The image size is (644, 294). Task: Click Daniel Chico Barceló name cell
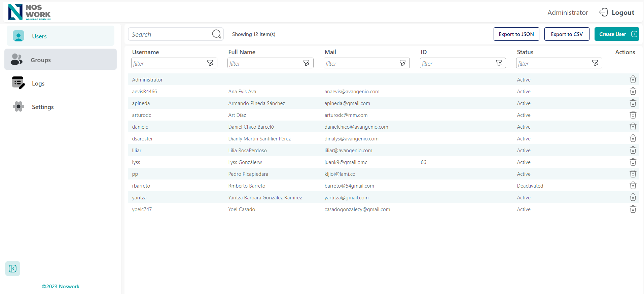point(251,127)
